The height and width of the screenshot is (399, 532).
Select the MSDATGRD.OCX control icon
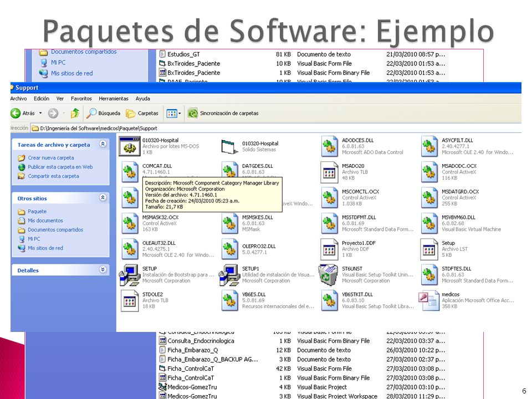[429, 198]
